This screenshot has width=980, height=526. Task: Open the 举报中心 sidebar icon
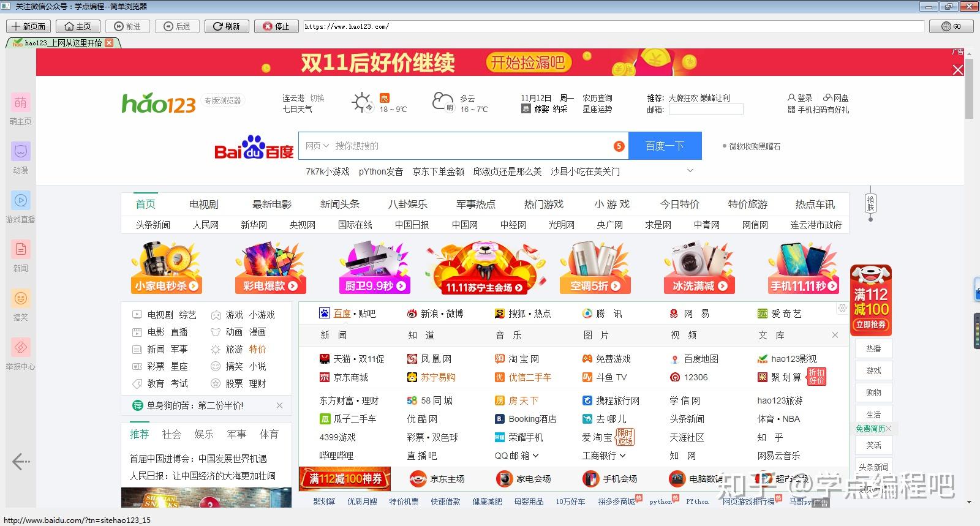(21, 347)
